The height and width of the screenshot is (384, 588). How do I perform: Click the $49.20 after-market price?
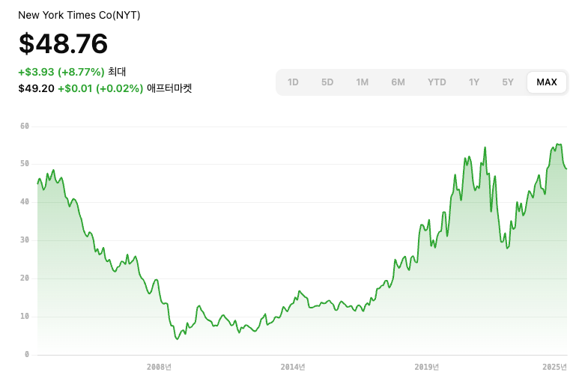pyautogui.click(x=36, y=88)
